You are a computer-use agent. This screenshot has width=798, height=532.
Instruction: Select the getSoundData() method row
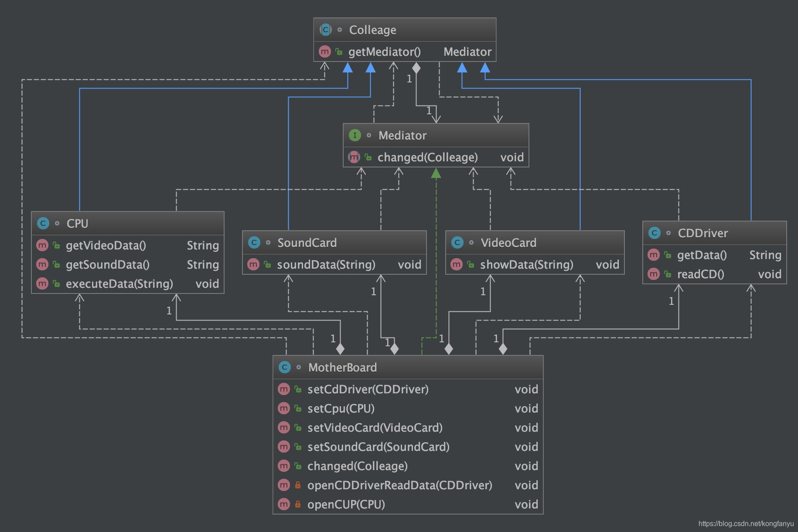click(128, 264)
